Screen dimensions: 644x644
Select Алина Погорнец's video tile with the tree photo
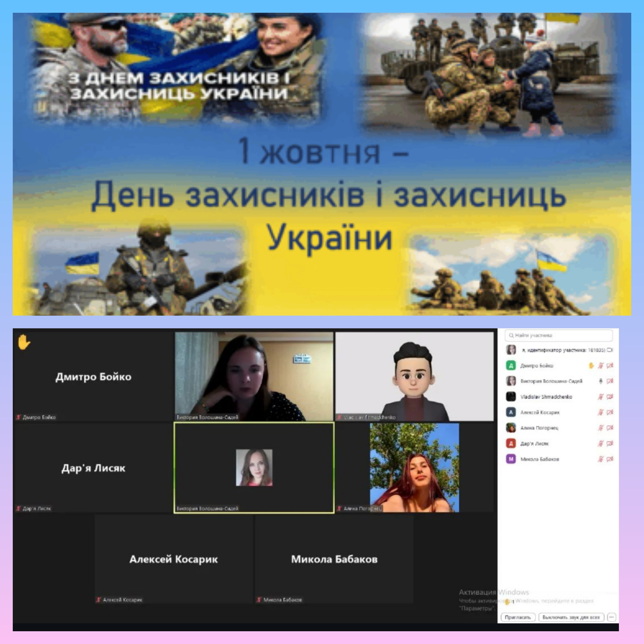pyautogui.click(x=414, y=468)
